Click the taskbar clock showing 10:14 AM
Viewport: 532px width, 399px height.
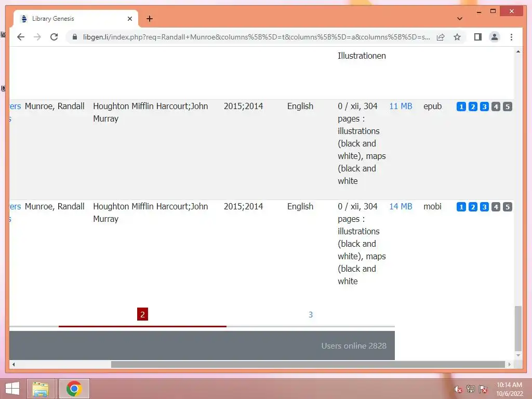coord(509,389)
